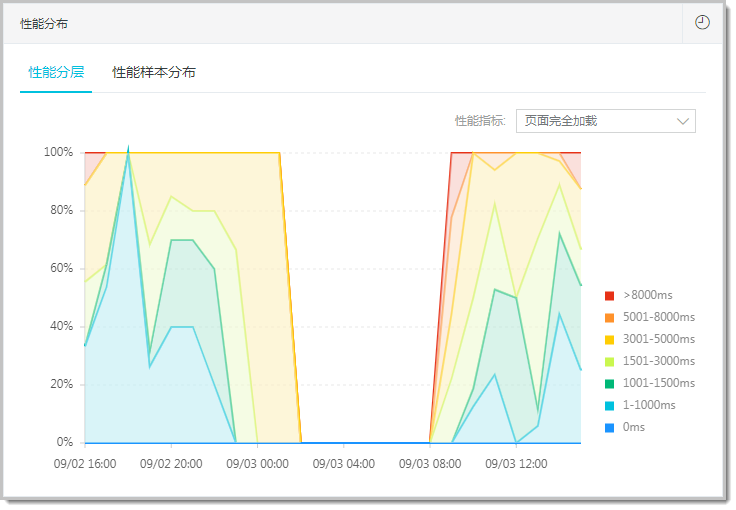Click the 80% y-axis label
This screenshot has height=510, width=736.
[61, 210]
